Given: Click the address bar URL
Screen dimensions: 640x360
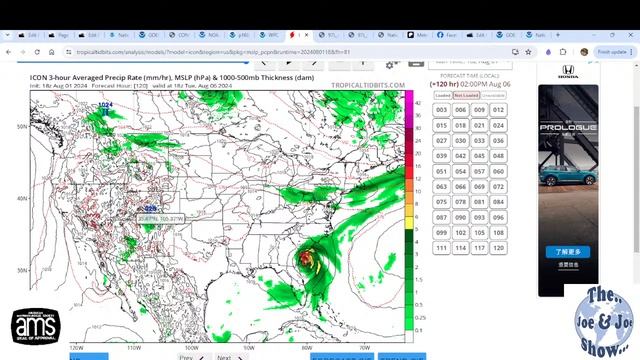Looking at the screenshot, I should click(x=213, y=52).
